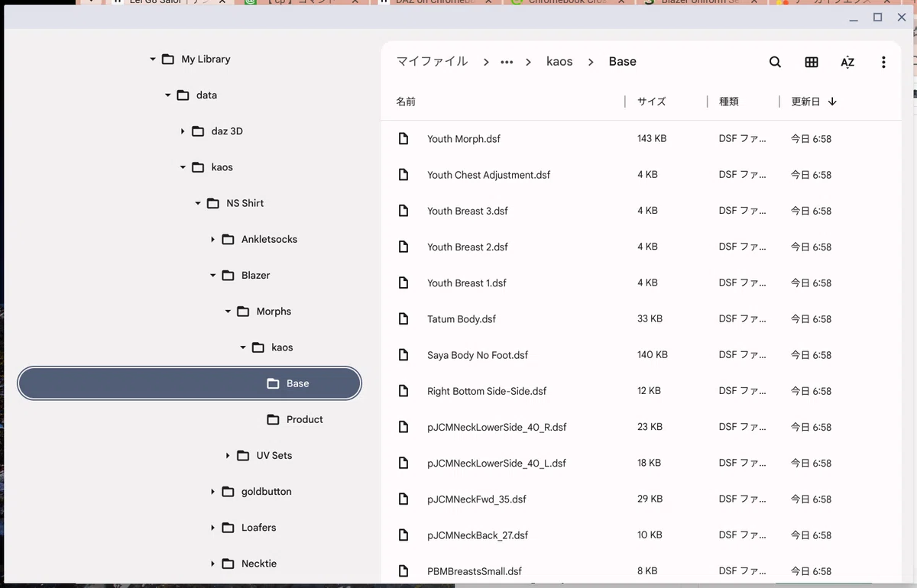Expand the Loafers folder arrow
The width and height of the screenshot is (917, 588).
coord(212,528)
